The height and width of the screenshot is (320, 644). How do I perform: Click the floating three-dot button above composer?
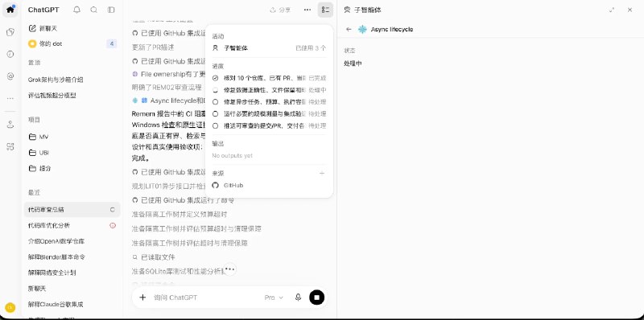[x=229, y=269]
